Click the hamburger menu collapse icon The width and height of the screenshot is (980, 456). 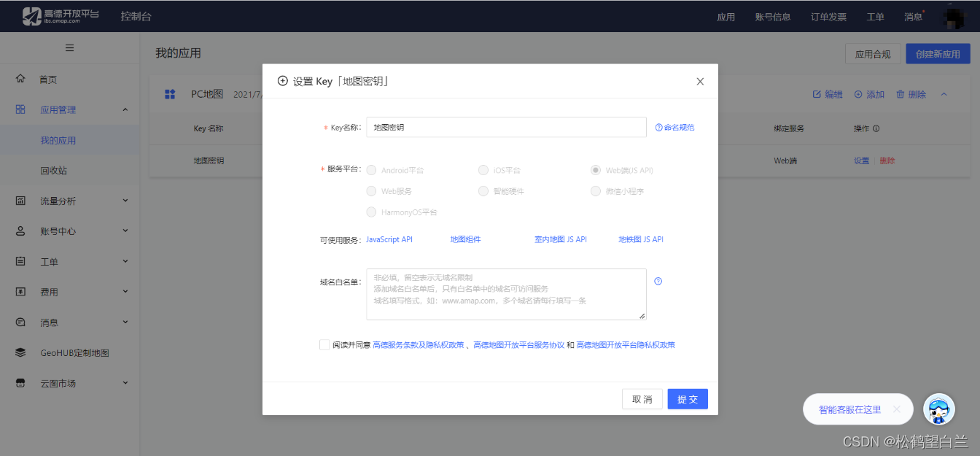70,48
